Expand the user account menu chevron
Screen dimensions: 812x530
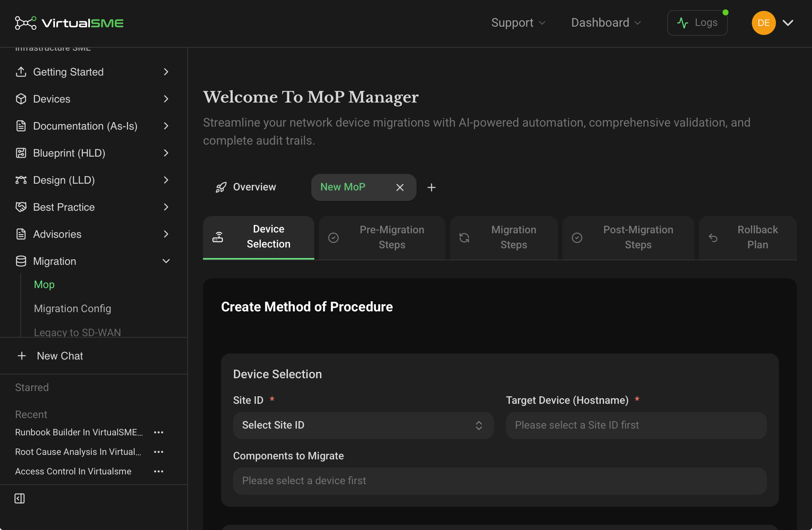[x=788, y=23]
